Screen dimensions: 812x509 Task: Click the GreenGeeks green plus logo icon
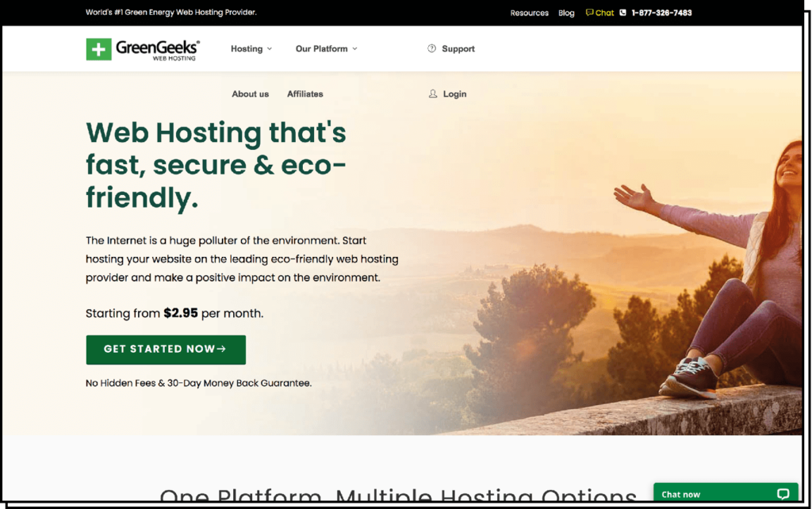[x=98, y=49]
